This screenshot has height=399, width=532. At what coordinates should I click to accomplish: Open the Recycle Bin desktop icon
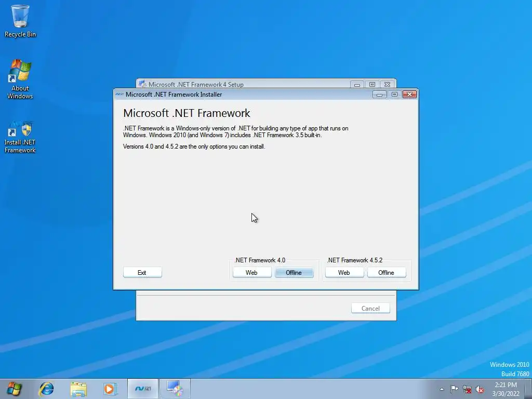(20, 21)
